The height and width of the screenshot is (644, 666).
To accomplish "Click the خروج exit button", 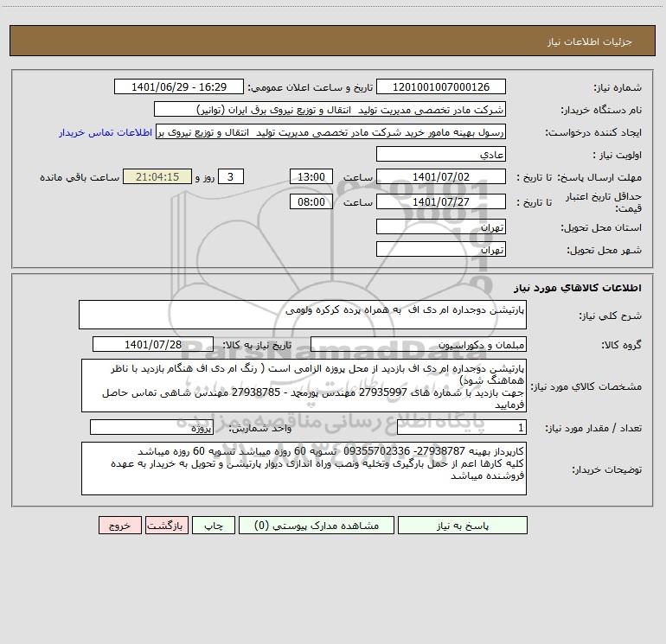I will click(119, 526).
